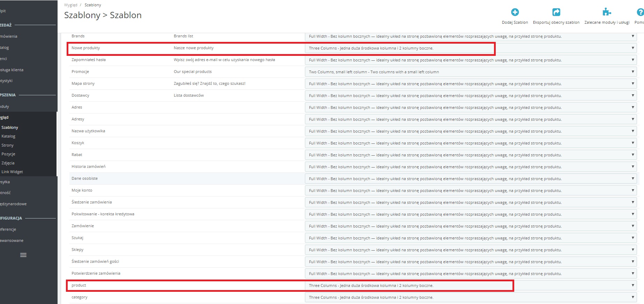
Task: Open layout dropdown for Brands row
Action: [x=471, y=36]
